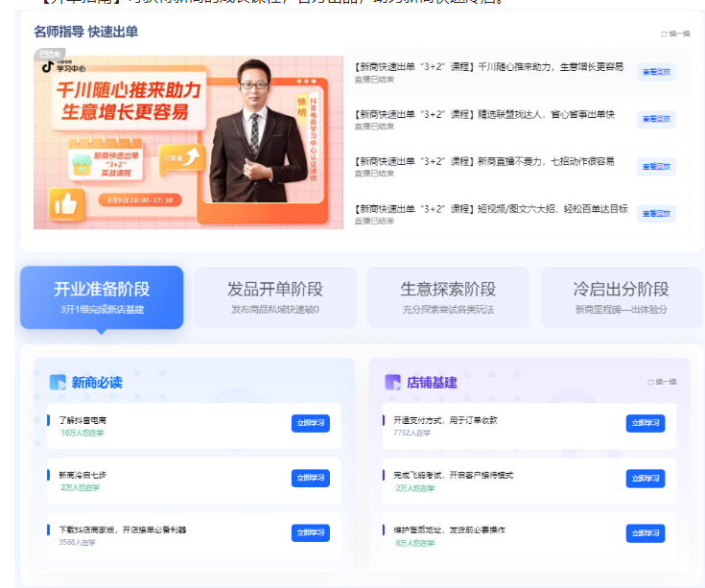Click 立即学习 for 新商冷启七步

click(x=310, y=478)
